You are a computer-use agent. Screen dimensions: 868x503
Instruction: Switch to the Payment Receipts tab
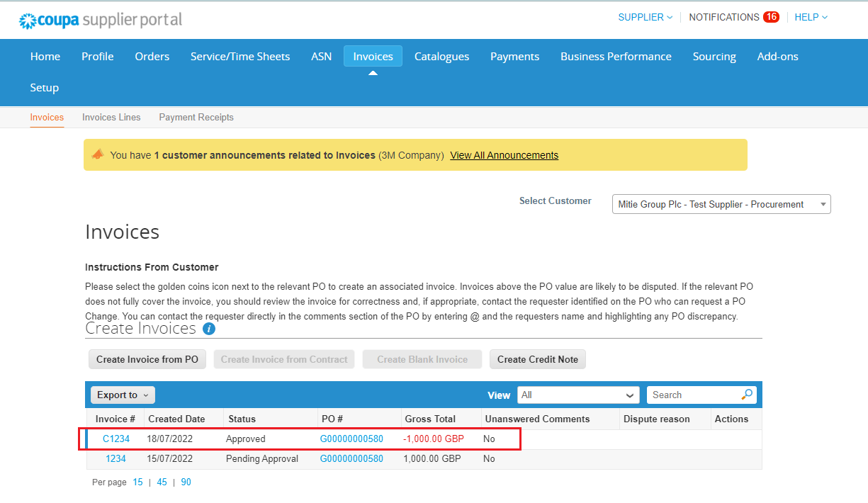[x=196, y=117]
